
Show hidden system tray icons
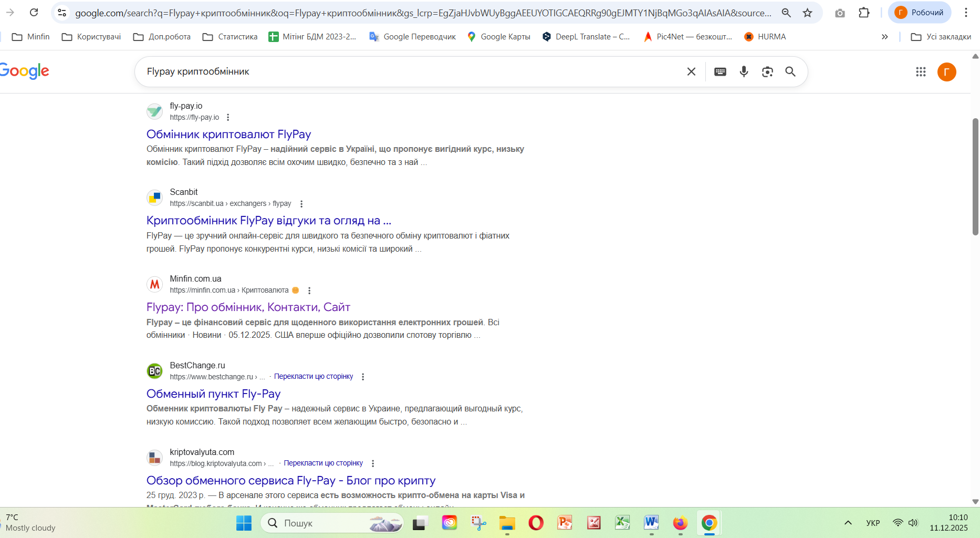tap(848, 523)
